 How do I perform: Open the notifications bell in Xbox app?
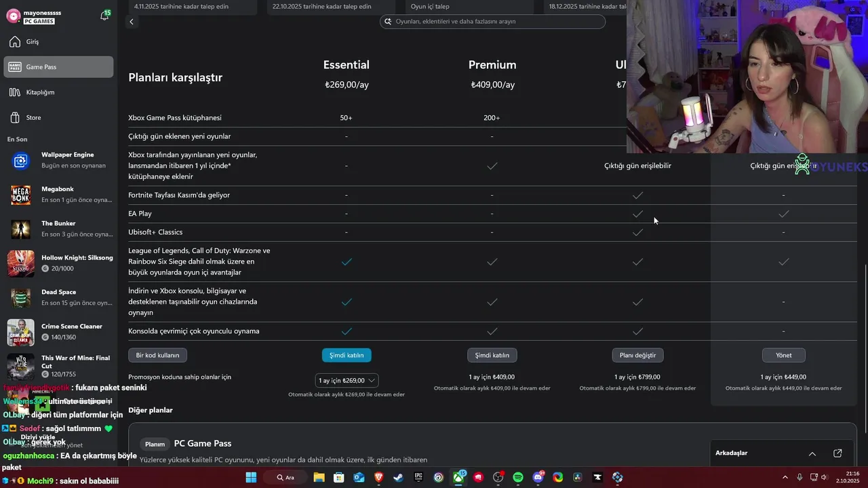pyautogui.click(x=104, y=15)
